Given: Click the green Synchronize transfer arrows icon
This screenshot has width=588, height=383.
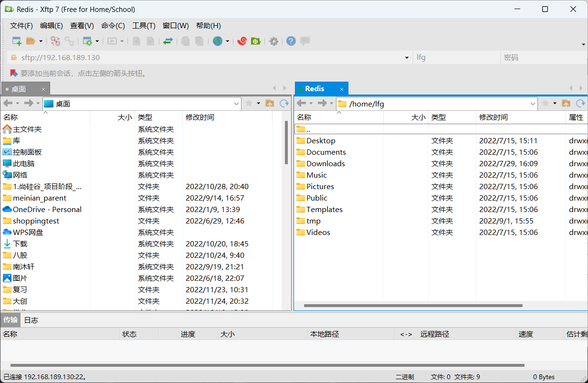Looking at the screenshot, I should (168, 41).
